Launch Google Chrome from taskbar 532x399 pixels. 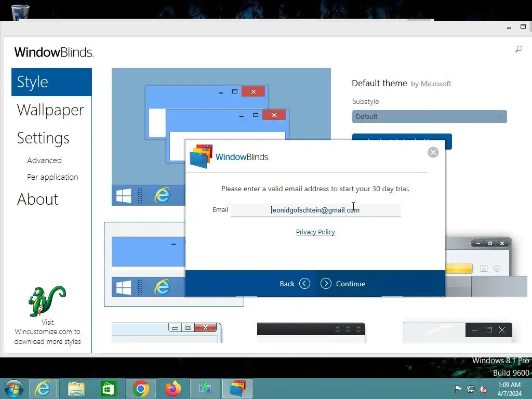coord(140,389)
